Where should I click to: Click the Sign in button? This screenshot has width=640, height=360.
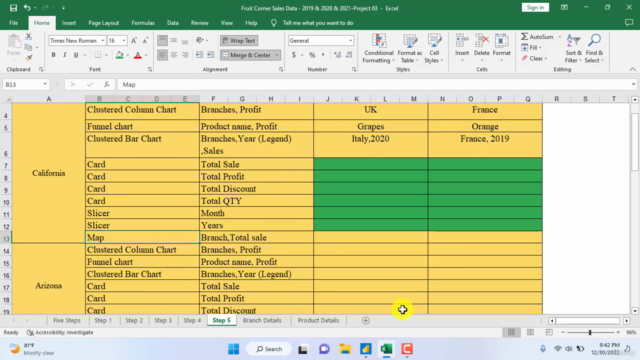click(535, 8)
